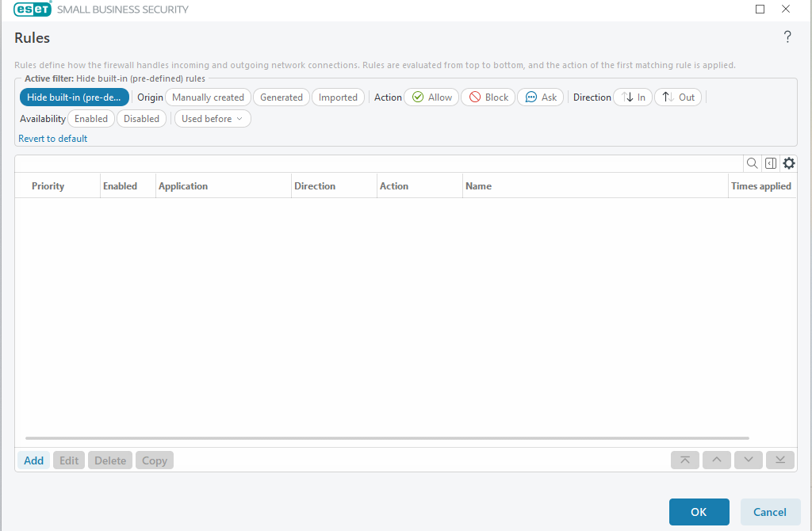This screenshot has height=531, width=812.
Task: Filter by Generated origin
Action: point(282,97)
